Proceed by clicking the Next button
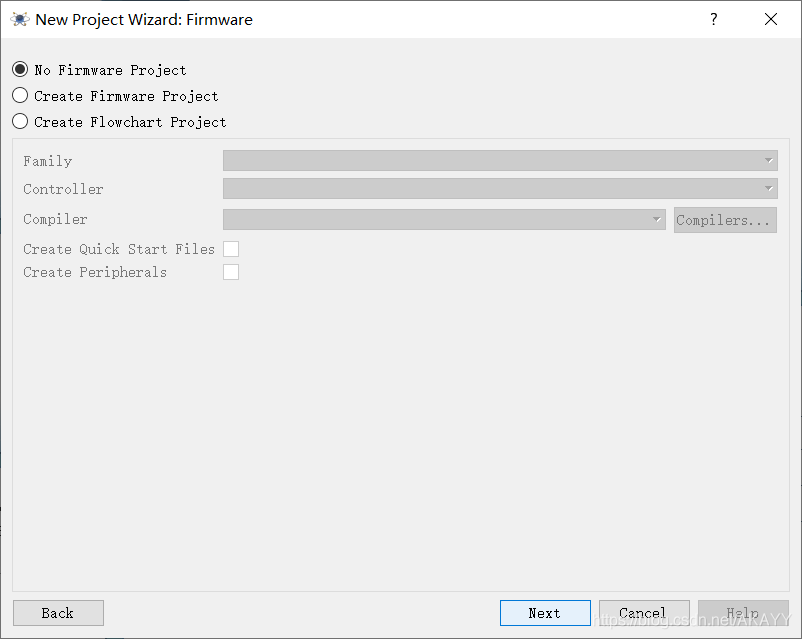Image resolution: width=802 pixels, height=639 pixels. pyautogui.click(x=545, y=613)
